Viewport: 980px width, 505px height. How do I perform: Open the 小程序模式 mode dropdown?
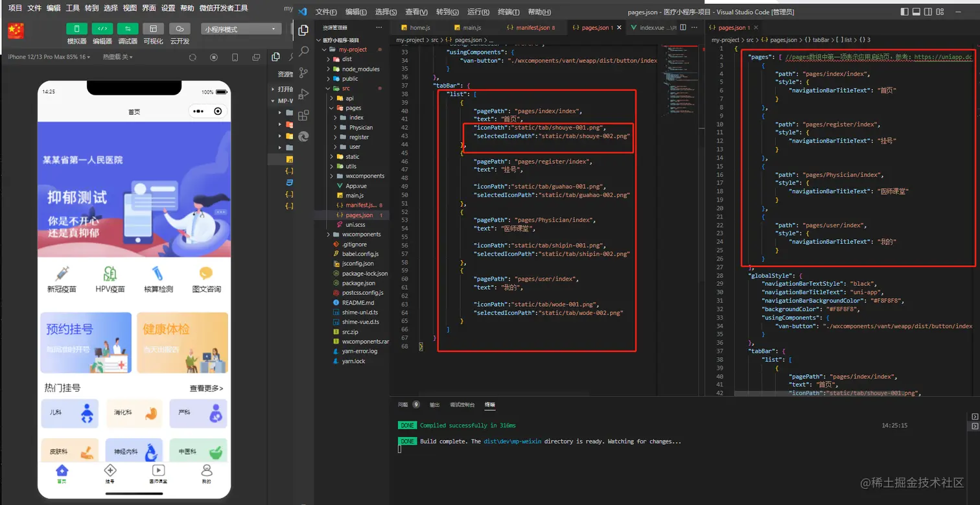240,29
